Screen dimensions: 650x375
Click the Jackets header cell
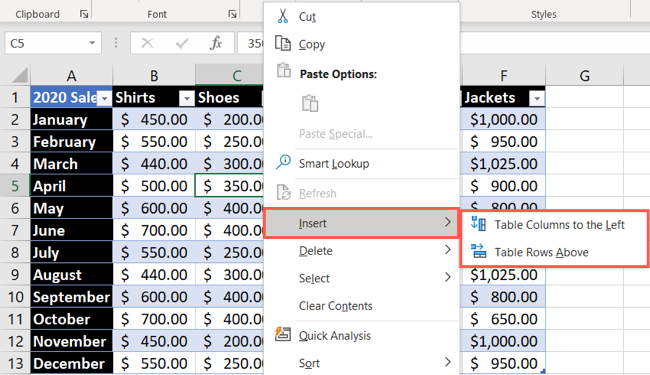pyautogui.click(x=503, y=97)
